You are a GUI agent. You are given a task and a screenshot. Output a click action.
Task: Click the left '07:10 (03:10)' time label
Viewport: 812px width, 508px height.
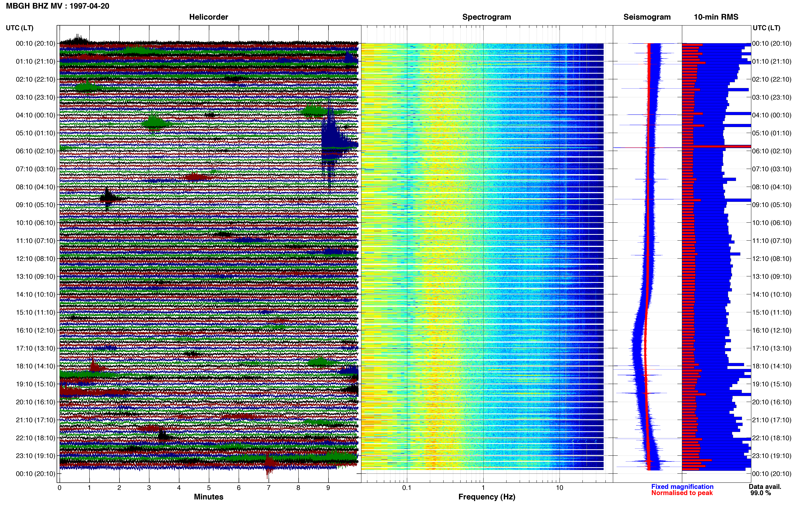pyautogui.click(x=36, y=169)
